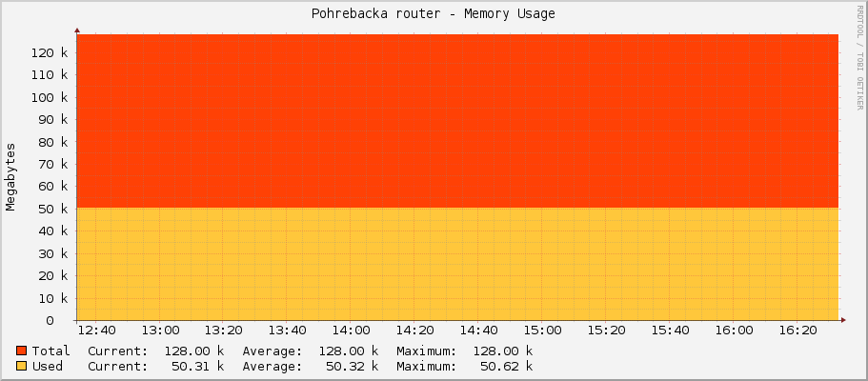868x381 pixels.
Task: Click the '15:00' time axis label
Action: (x=542, y=331)
